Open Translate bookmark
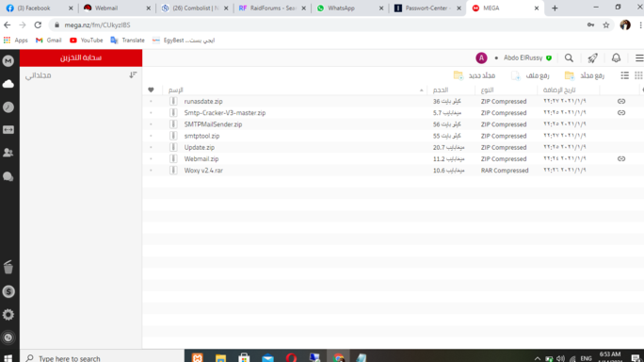The width and height of the screenshot is (644, 362). click(x=128, y=41)
